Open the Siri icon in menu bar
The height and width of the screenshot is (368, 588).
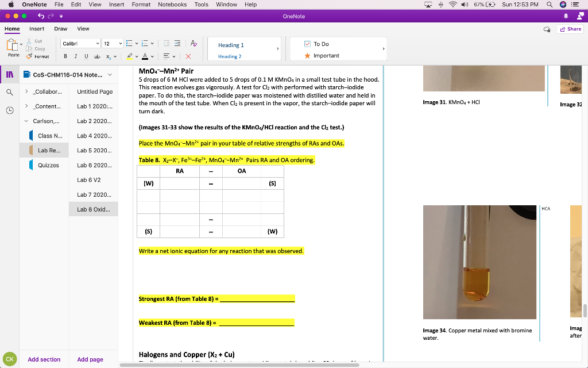coord(563,5)
